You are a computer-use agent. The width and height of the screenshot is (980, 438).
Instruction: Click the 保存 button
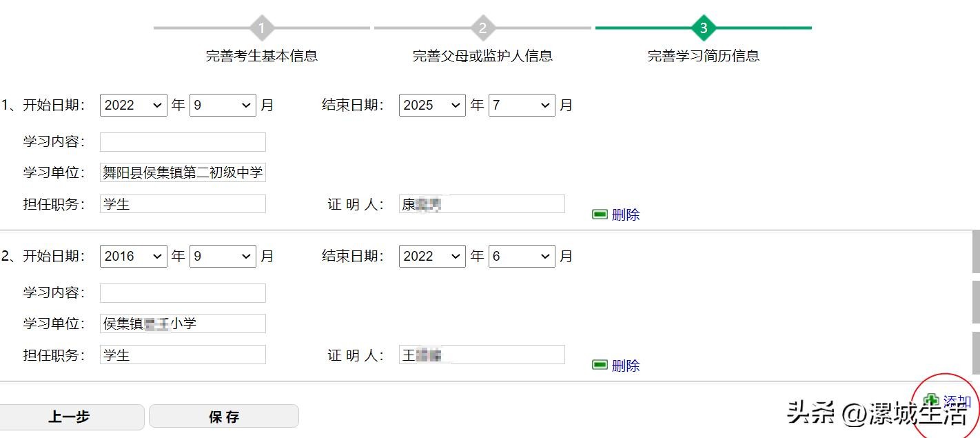[224, 417]
